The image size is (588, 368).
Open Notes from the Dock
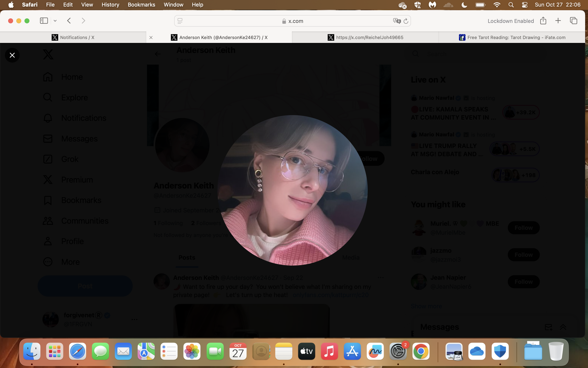pos(284,351)
